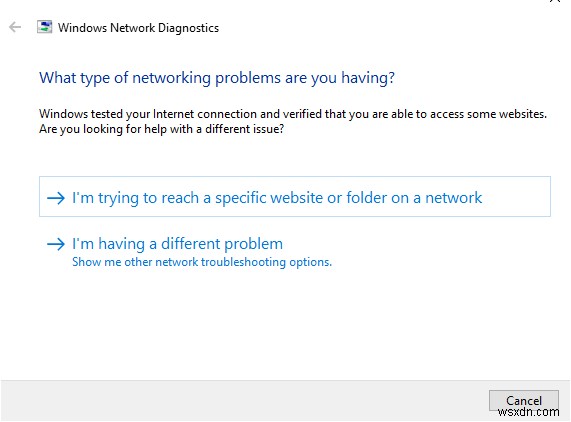
Task: Click the "What type of networking problems" heading
Action: (x=217, y=78)
